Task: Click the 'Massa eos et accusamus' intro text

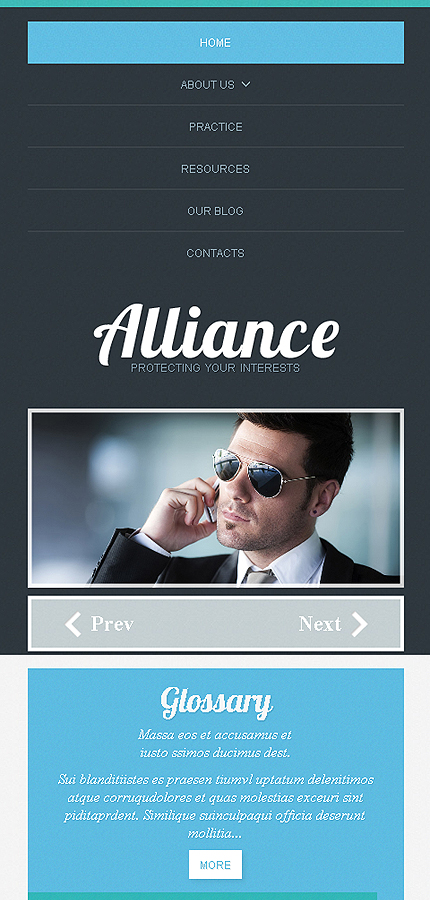Action: click(x=215, y=744)
